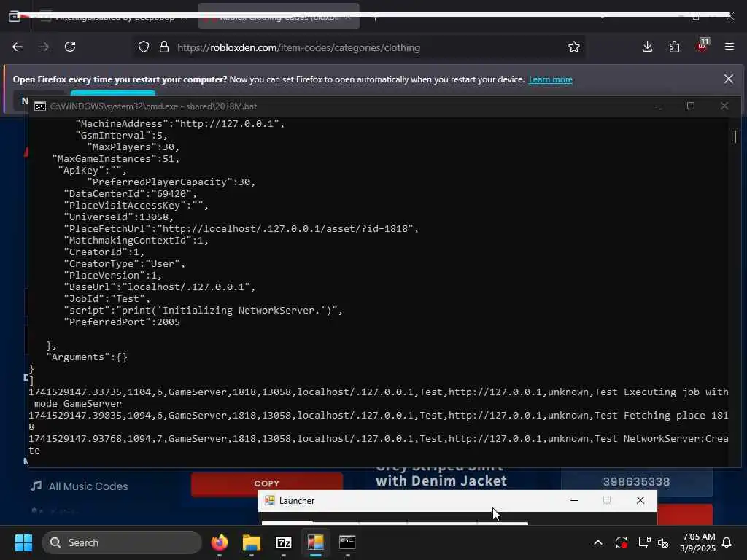
Task: Open the Learn more link
Action: coord(550,79)
